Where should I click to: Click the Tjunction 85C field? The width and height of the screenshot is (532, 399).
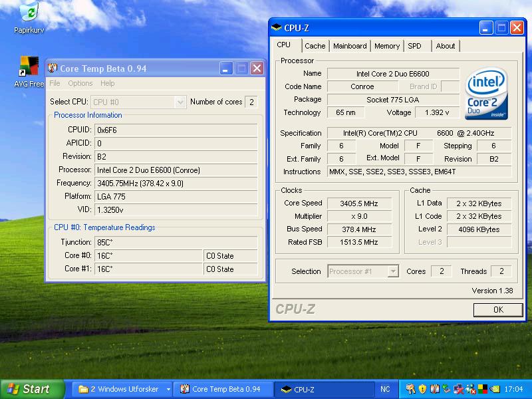[176, 243]
